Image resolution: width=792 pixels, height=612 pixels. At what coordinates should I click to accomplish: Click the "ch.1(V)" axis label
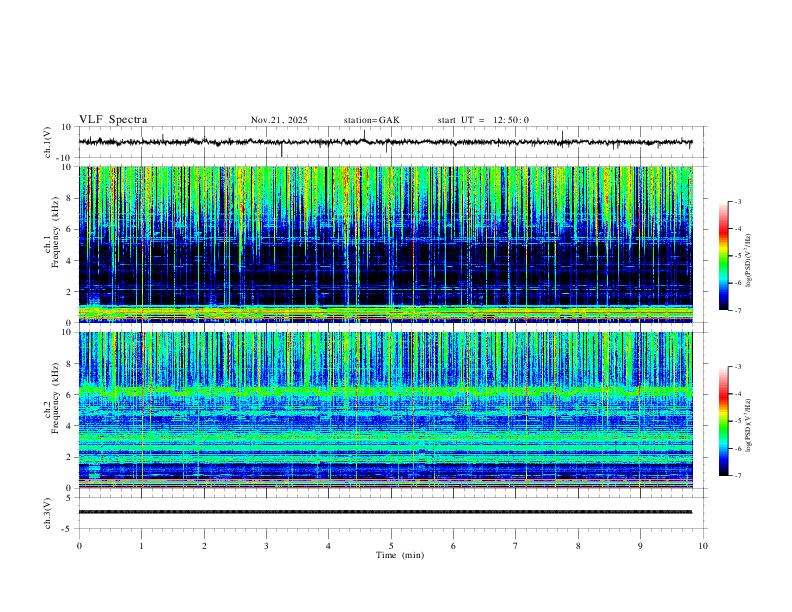coord(48,142)
